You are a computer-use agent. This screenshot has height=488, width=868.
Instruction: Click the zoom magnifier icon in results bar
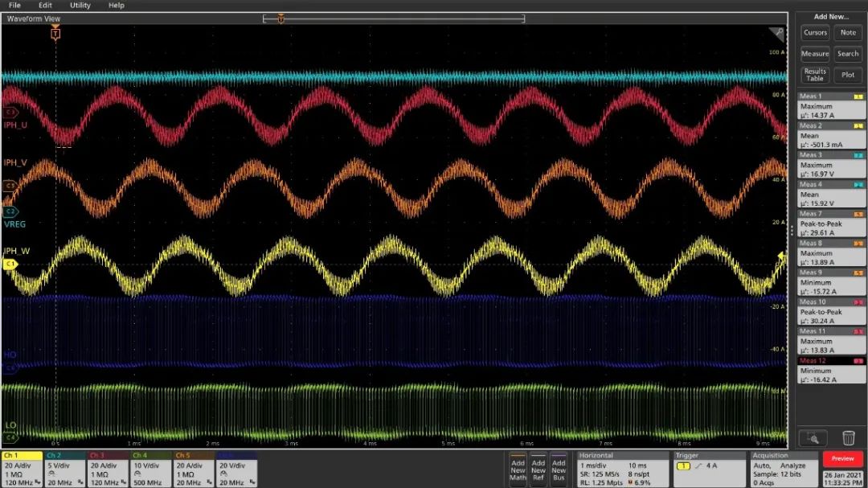pos(813,439)
